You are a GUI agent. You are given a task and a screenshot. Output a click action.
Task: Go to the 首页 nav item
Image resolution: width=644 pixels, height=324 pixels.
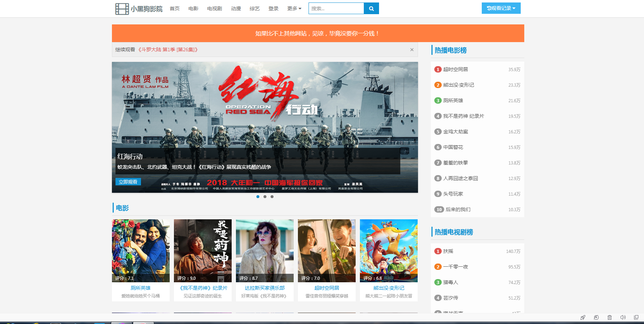click(175, 8)
